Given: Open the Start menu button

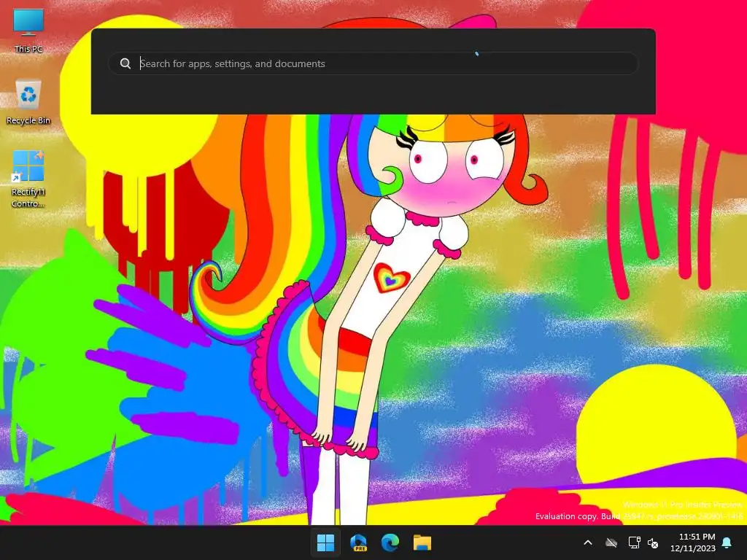Looking at the screenshot, I should 326,542.
